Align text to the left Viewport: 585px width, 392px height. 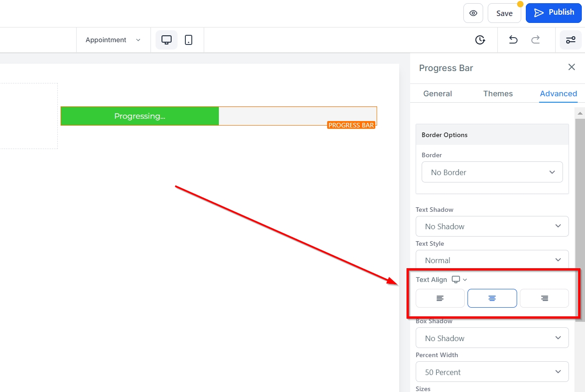click(440, 298)
